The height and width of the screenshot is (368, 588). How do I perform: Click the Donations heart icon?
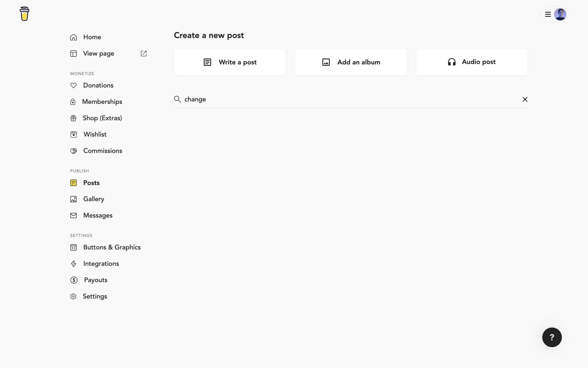[73, 86]
